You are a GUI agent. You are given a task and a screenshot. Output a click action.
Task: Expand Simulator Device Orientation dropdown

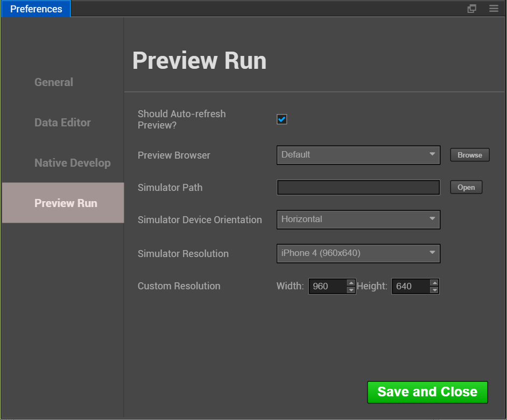tap(358, 219)
